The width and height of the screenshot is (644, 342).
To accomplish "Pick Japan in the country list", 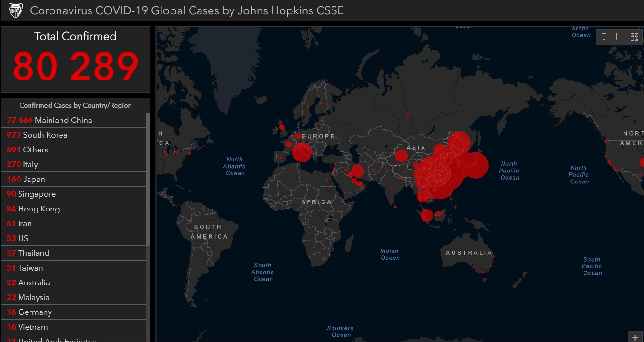I will [74, 179].
